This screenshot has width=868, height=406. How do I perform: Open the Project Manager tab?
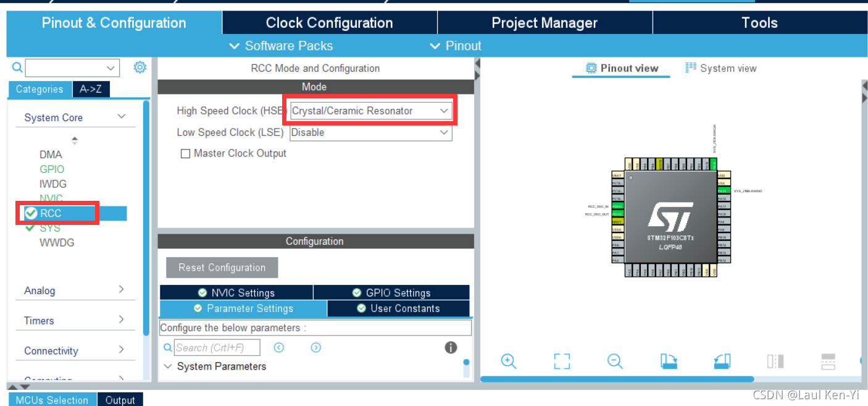544,23
